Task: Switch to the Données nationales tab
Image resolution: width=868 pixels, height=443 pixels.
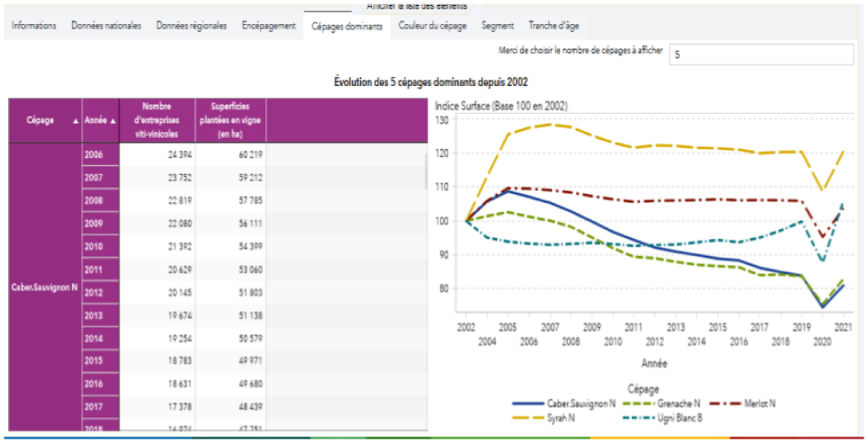Action: coord(106,25)
